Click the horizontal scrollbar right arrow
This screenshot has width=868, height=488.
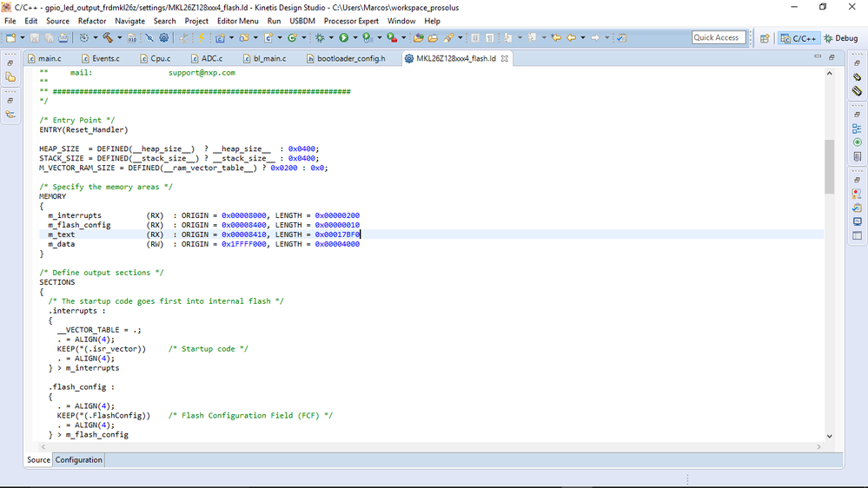tap(818, 446)
